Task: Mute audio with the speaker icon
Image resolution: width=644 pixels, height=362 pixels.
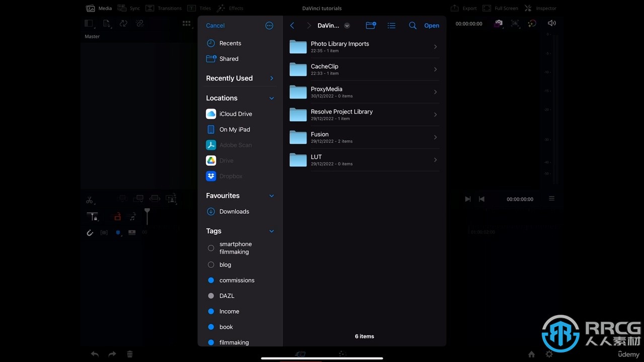Action: click(551, 23)
